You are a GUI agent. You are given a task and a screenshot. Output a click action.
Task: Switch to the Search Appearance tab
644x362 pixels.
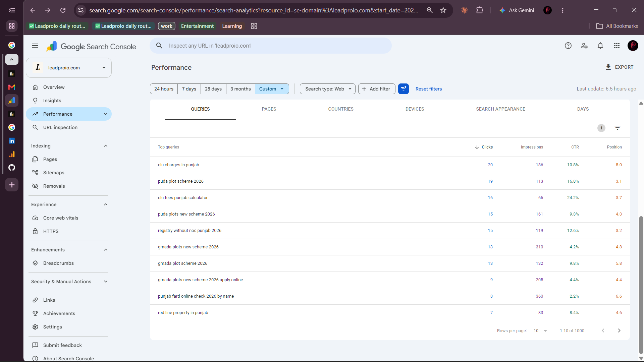tap(500, 109)
